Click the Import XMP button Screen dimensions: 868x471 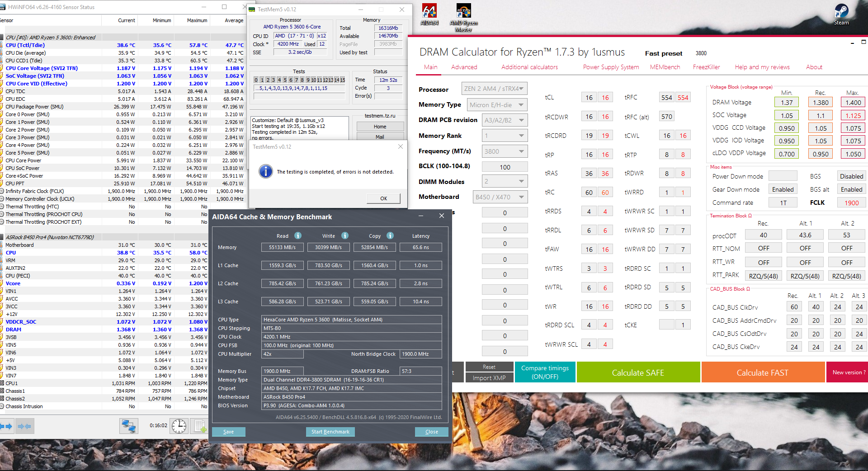[x=489, y=378]
